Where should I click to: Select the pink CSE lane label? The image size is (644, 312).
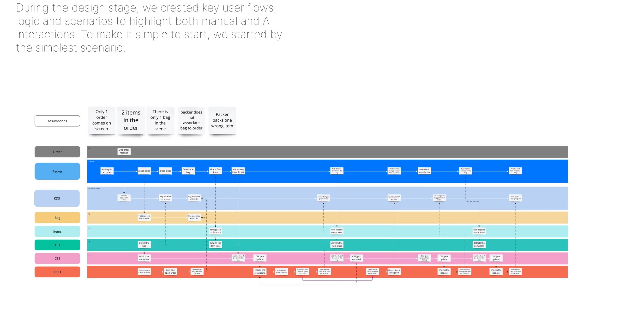pyautogui.click(x=57, y=259)
